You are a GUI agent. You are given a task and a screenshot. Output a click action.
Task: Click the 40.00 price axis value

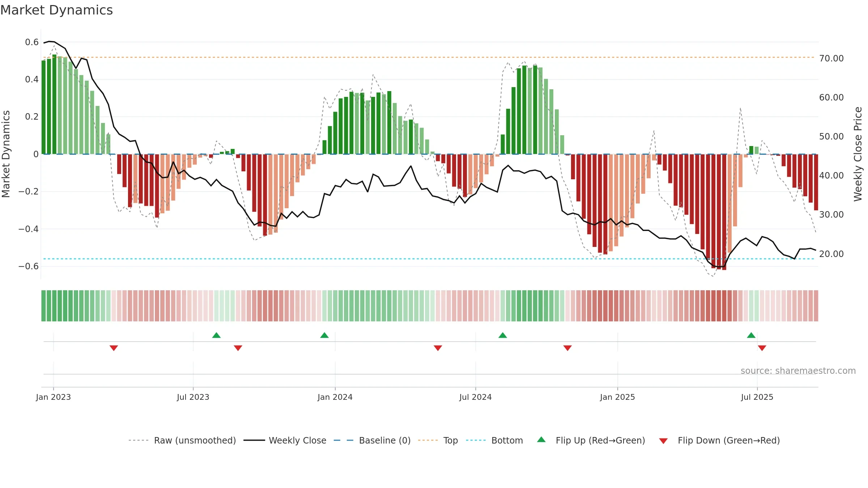(x=831, y=175)
